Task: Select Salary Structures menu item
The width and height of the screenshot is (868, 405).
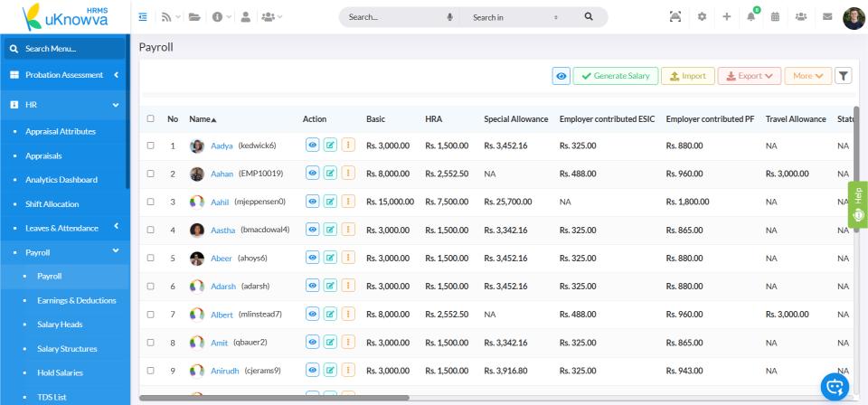Action: 67,348
